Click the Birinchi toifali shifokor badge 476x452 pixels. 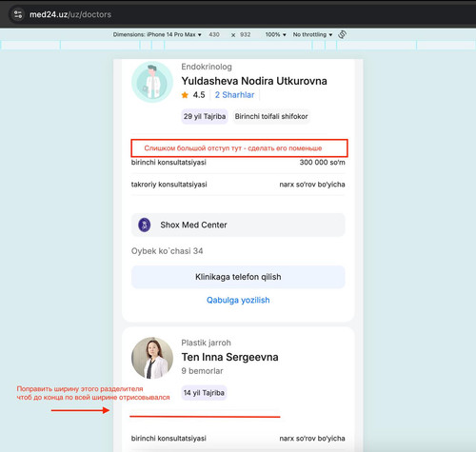[271, 116]
